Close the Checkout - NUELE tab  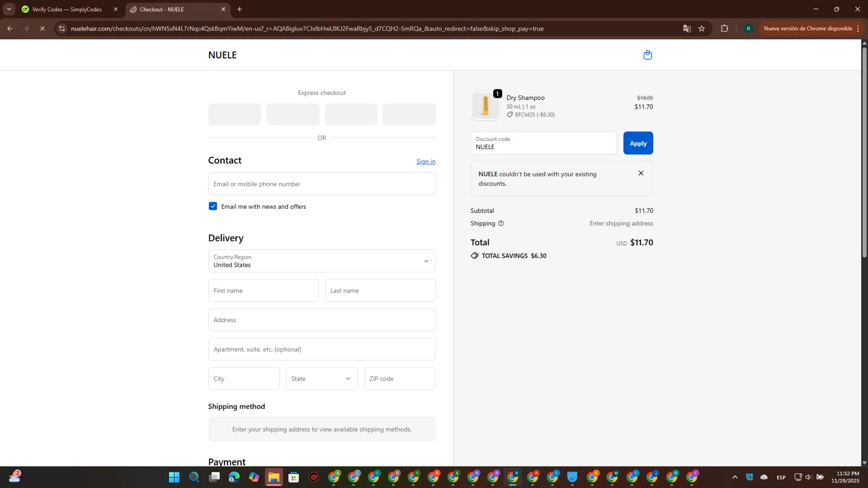click(x=223, y=9)
